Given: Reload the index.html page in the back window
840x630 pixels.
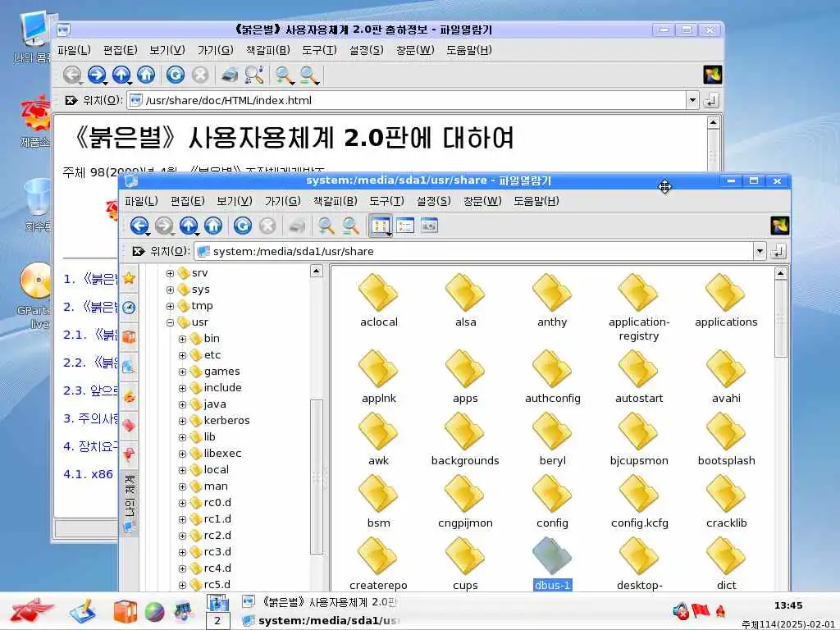Looking at the screenshot, I should pos(176,75).
